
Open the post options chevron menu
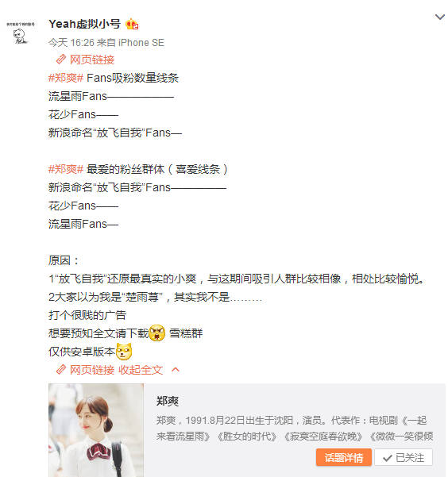click(439, 17)
